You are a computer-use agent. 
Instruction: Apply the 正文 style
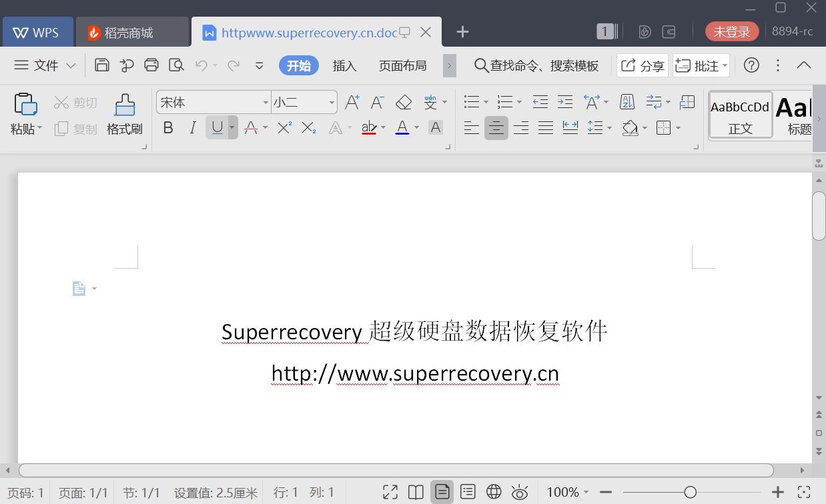[x=741, y=115]
